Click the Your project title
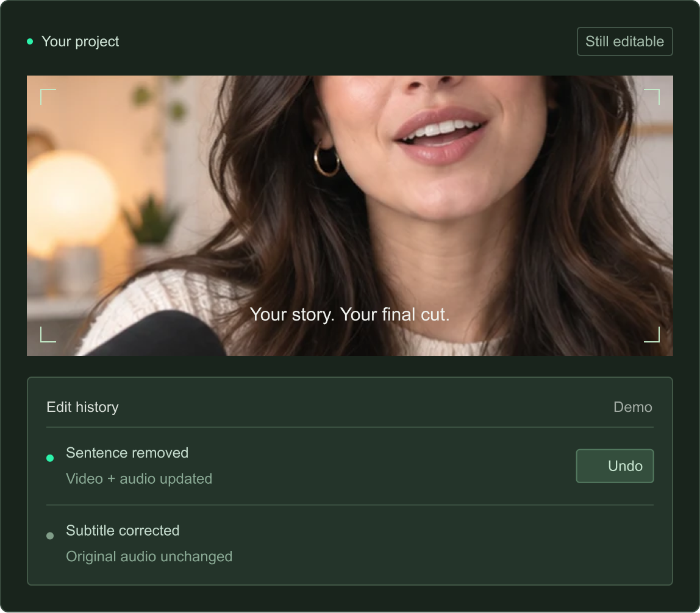 point(80,41)
